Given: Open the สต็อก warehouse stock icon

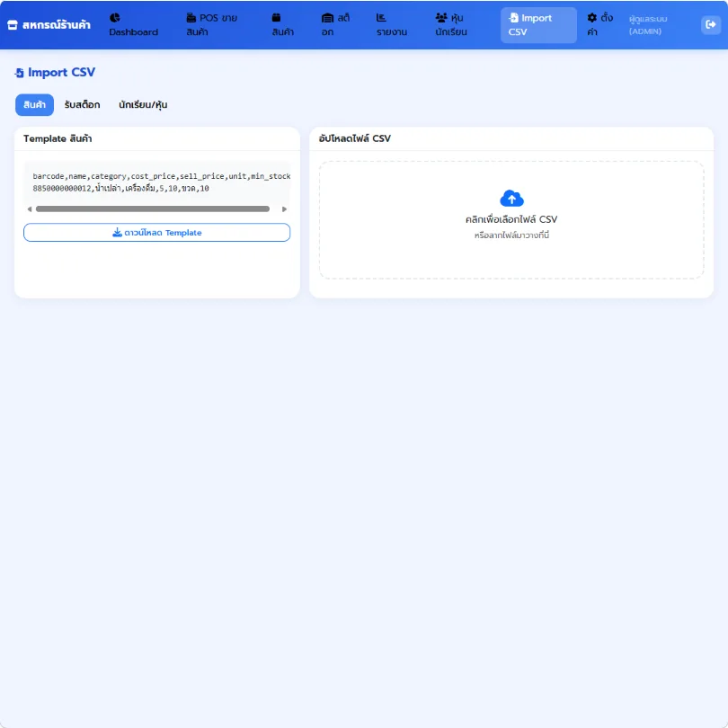Looking at the screenshot, I should point(327,18).
